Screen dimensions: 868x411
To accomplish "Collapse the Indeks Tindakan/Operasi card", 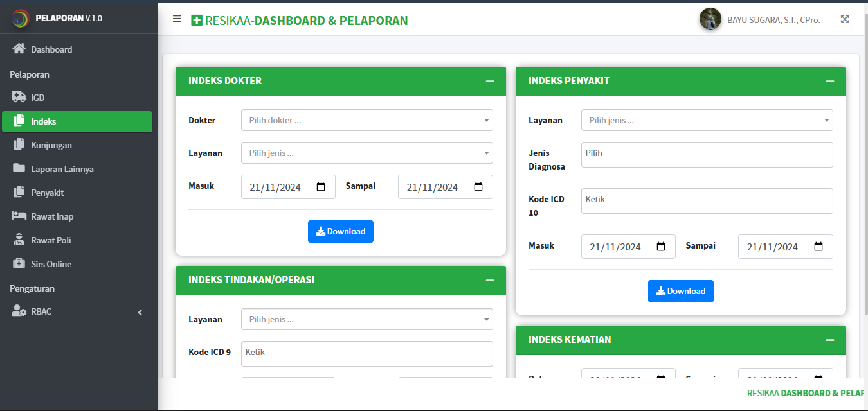I will [490, 280].
